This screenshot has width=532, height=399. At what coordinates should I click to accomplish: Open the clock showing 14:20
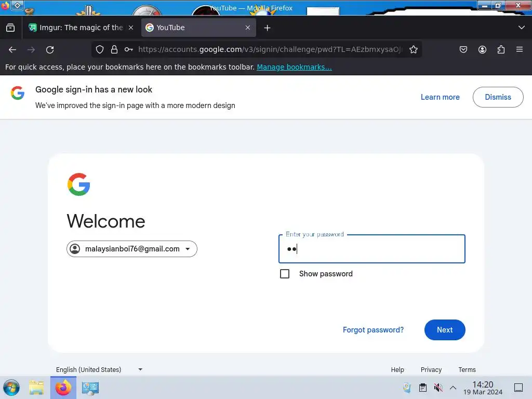pos(483,388)
